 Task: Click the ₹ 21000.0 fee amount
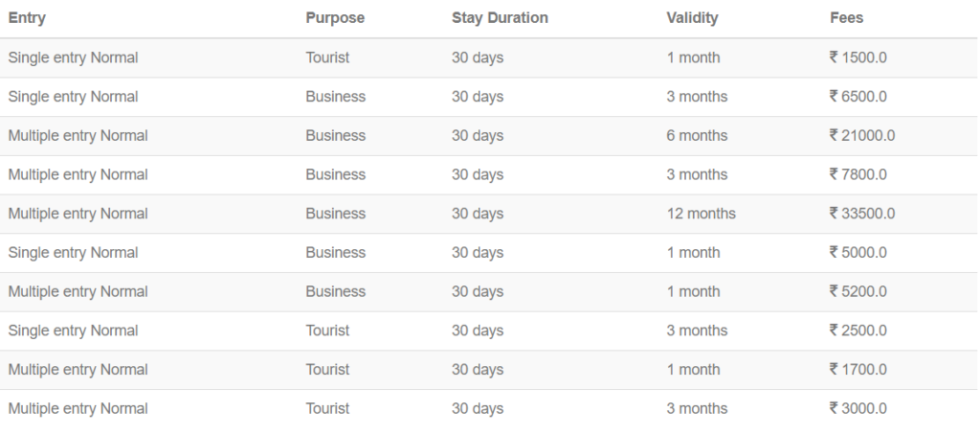(x=862, y=136)
